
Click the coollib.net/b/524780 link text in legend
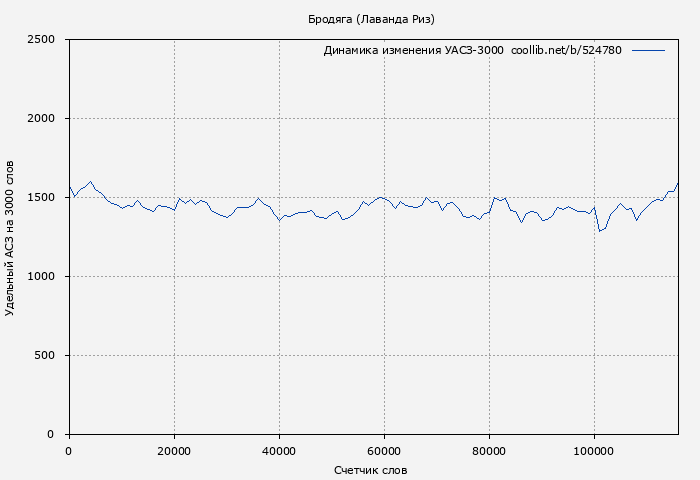tap(566, 50)
